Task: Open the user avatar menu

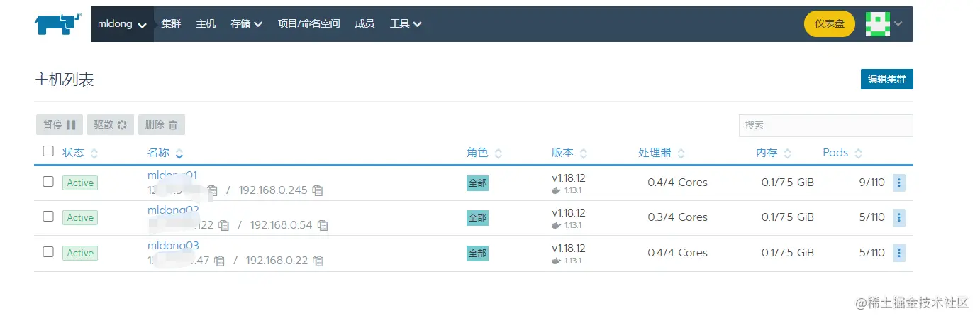Action: pos(878,24)
